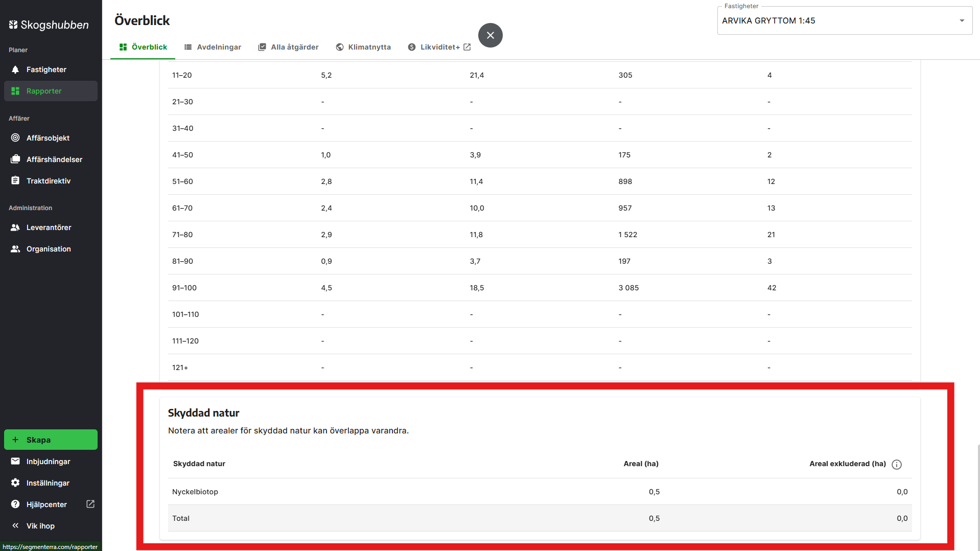
Task: Click the Fastigheter tree icon
Action: tap(15, 70)
